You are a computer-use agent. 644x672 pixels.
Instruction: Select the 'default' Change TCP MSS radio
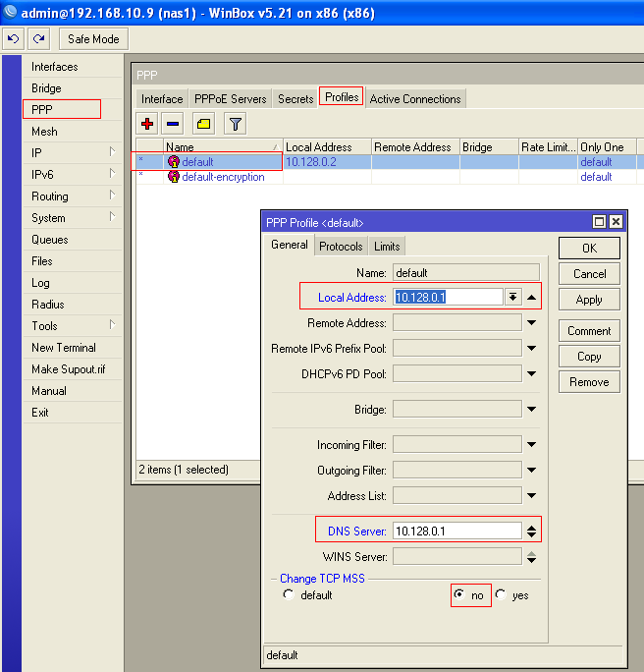(288, 595)
